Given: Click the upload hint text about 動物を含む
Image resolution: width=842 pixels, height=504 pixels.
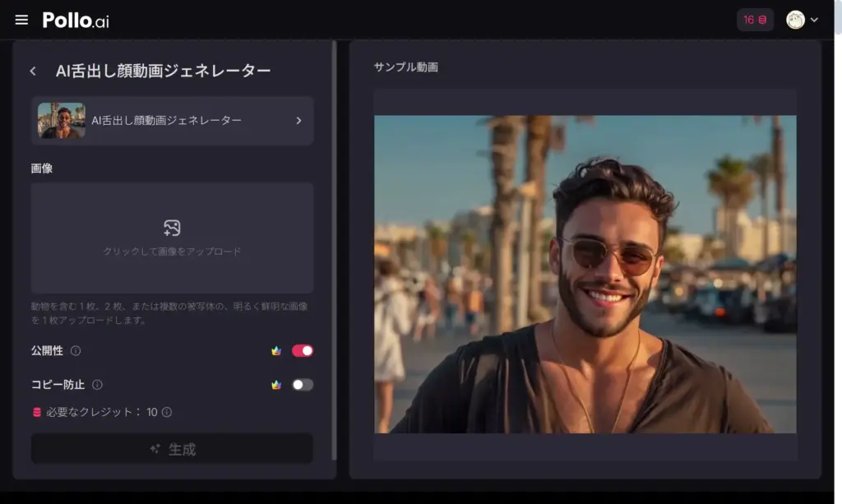Looking at the screenshot, I should [169, 313].
